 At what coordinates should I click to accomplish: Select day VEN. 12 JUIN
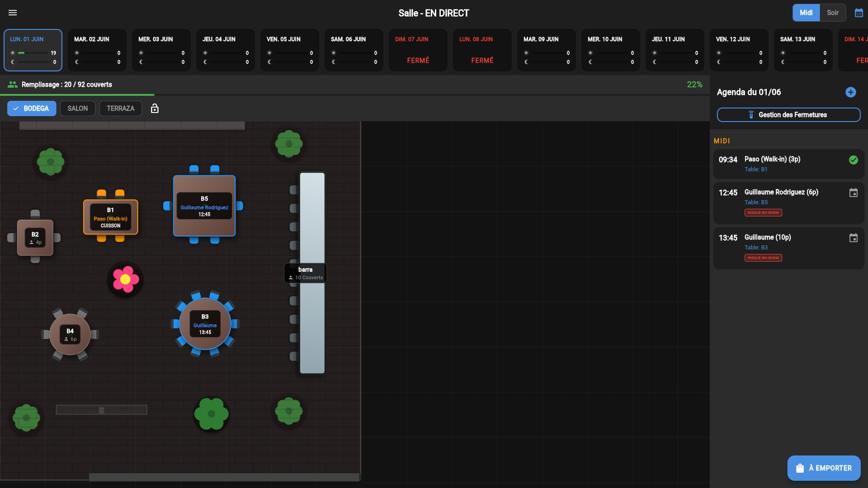739,50
